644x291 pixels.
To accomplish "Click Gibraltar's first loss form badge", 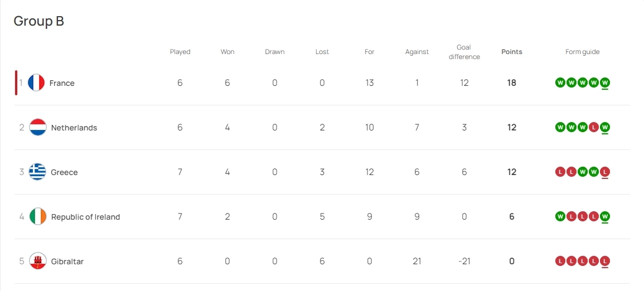I will point(560,261).
